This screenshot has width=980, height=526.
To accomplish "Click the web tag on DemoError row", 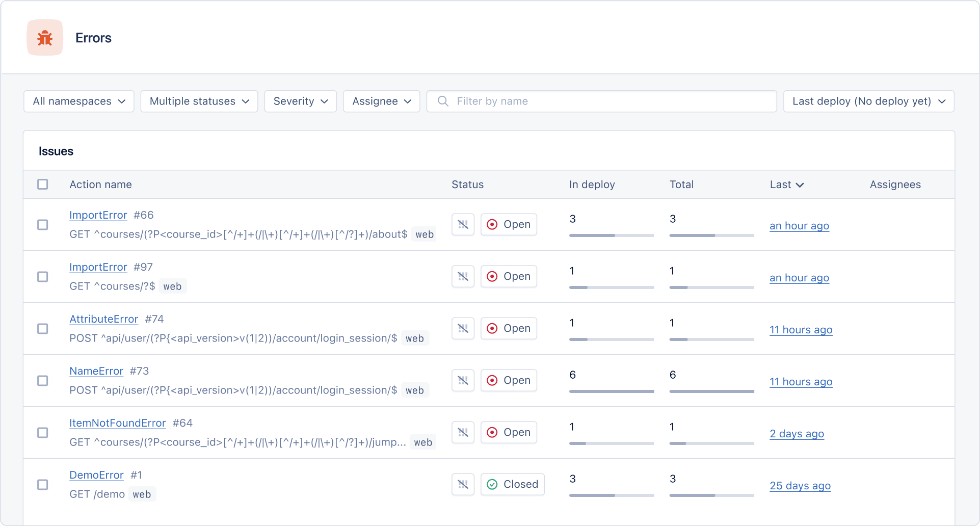I will point(142,494).
